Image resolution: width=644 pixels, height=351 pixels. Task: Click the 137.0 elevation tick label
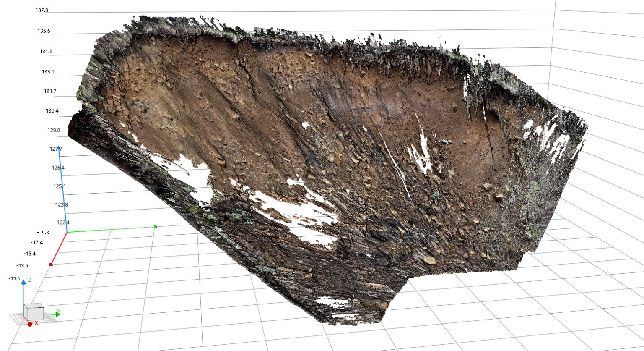(x=42, y=10)
